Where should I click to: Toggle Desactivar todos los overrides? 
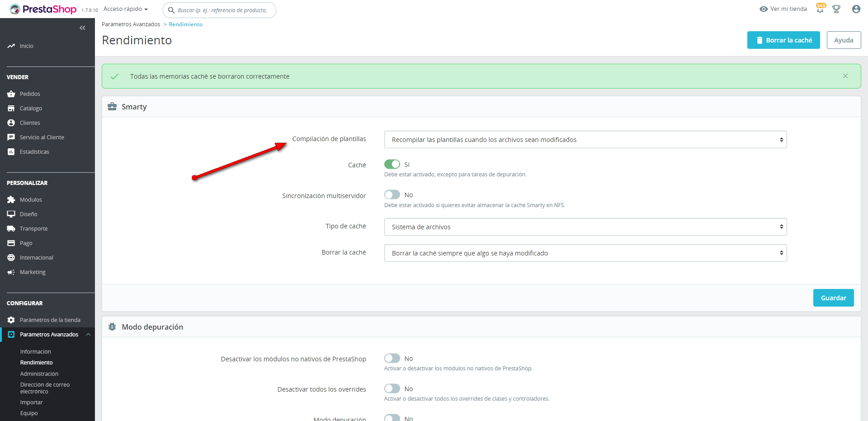tap(392, 388)
